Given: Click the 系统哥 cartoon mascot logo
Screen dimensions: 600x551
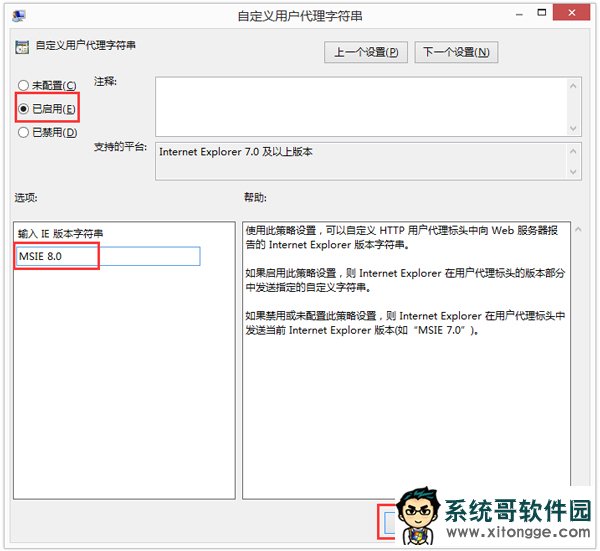Looking at the screenshot, I should point(417,518).
